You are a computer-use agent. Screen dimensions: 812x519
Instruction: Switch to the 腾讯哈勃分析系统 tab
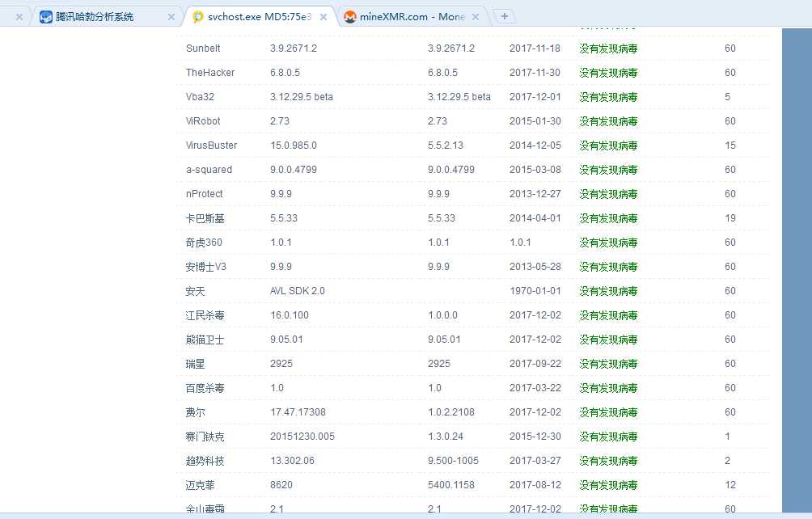pyautogui.click(x=105, y=16)
